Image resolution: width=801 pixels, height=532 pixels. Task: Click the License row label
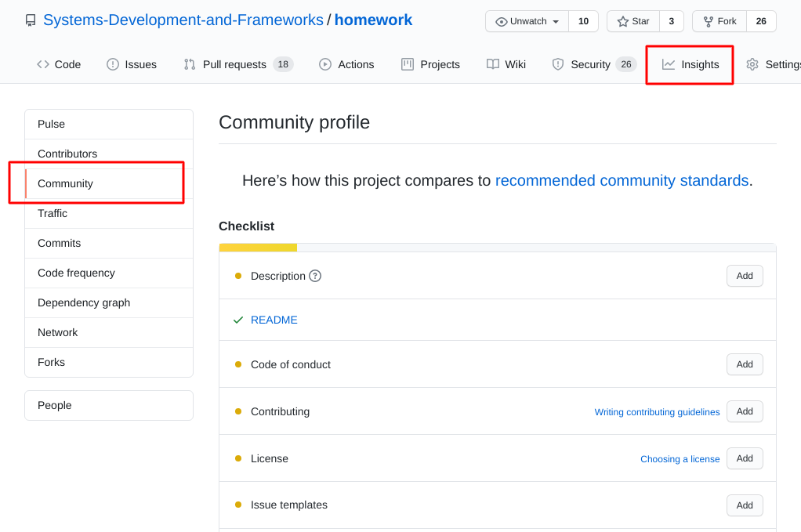269,458
